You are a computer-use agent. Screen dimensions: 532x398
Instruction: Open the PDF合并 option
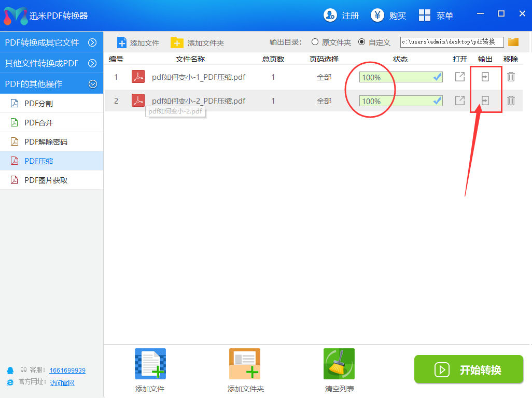[39, 123]
